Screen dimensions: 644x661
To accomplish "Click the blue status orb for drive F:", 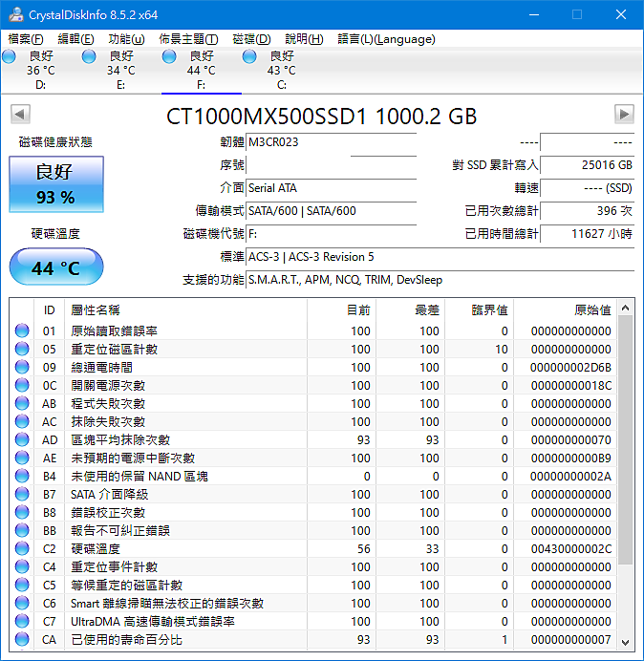I will [169, 56].
